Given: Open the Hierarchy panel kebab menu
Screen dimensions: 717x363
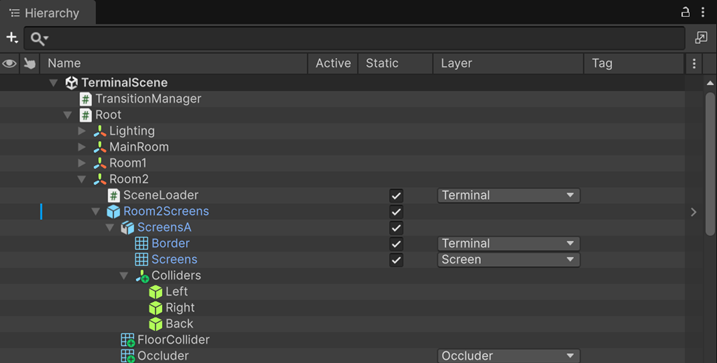Looking at the screenshot, I should (x=703, y=12).
